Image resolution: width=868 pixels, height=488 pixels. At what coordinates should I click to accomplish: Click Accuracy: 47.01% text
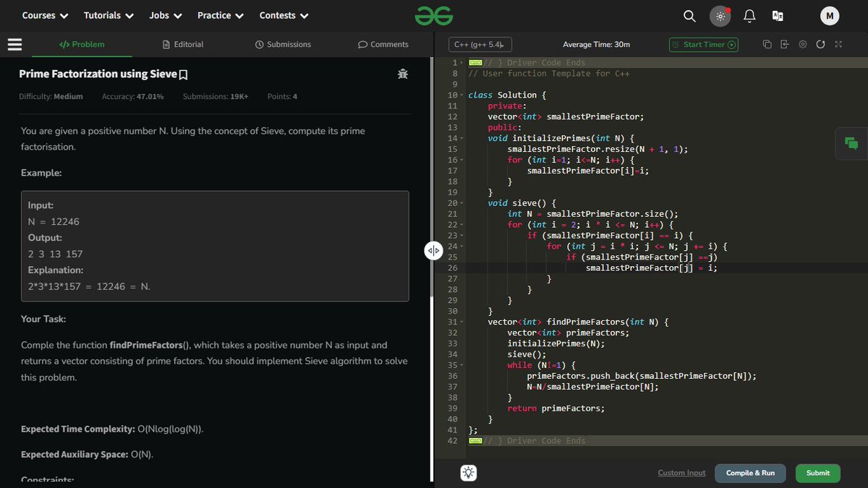pos(132,96)
